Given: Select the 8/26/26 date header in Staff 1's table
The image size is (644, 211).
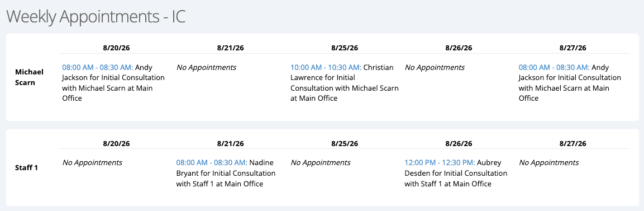Looking at the screenshot, I should click(459, 143).
